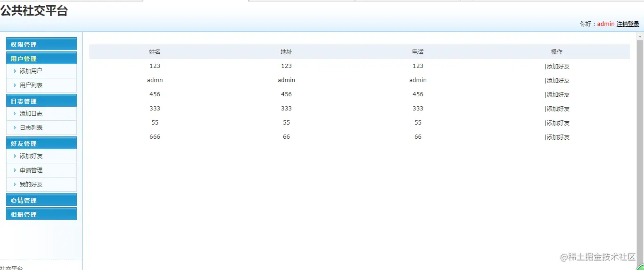Add user admn as friend
The height and width of the screenshot is (270, 644).
click(558, 81)
